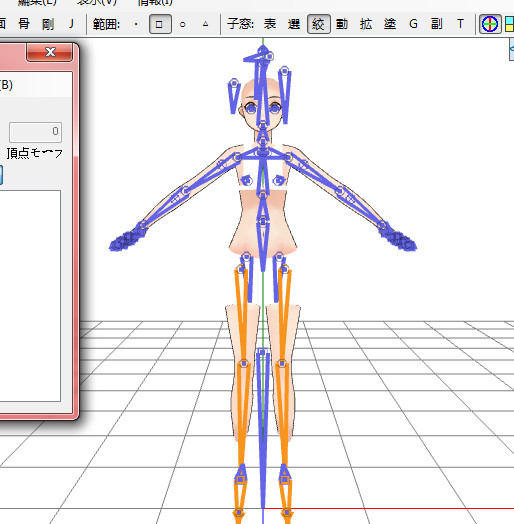
Task: Toggle bone display with 骨 button
Action: pyautogui.click(x=24, y=24)
